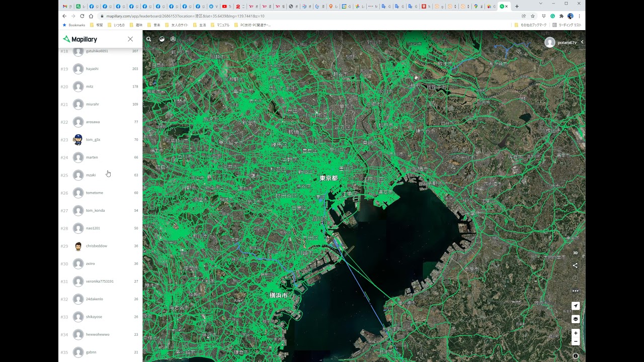Expand the arrow beside potaro67v
644x362 pixels.
point(582,42)
